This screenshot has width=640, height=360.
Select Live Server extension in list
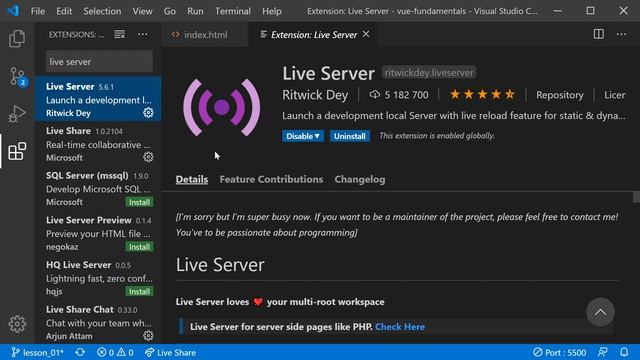(98, 99)
